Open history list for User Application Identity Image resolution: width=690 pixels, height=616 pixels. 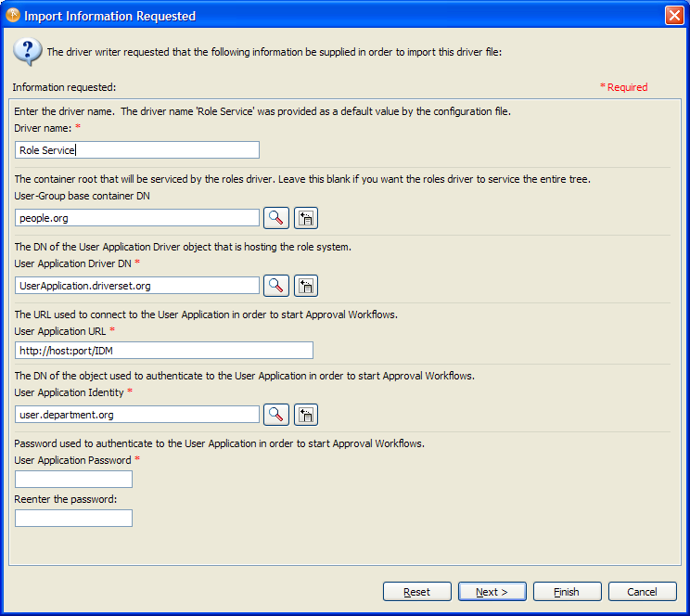tap(306, 415)
